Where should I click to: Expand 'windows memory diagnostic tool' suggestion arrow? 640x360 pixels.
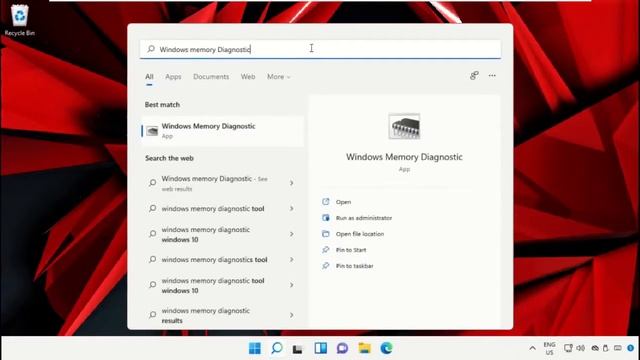(x=291, y=209)
